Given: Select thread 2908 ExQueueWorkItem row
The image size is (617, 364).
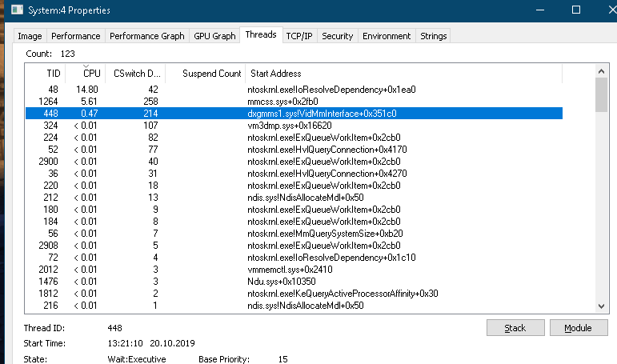Looking at the screenshot, I should [294, 246].
